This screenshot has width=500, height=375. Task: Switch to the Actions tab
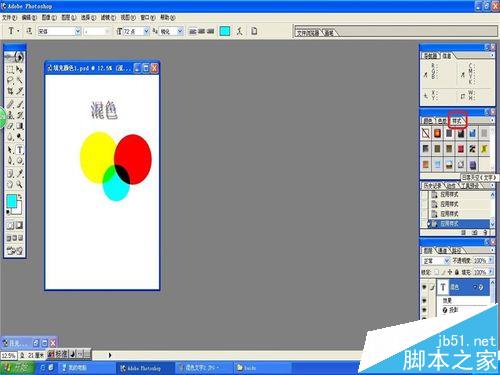pos(451,186)
